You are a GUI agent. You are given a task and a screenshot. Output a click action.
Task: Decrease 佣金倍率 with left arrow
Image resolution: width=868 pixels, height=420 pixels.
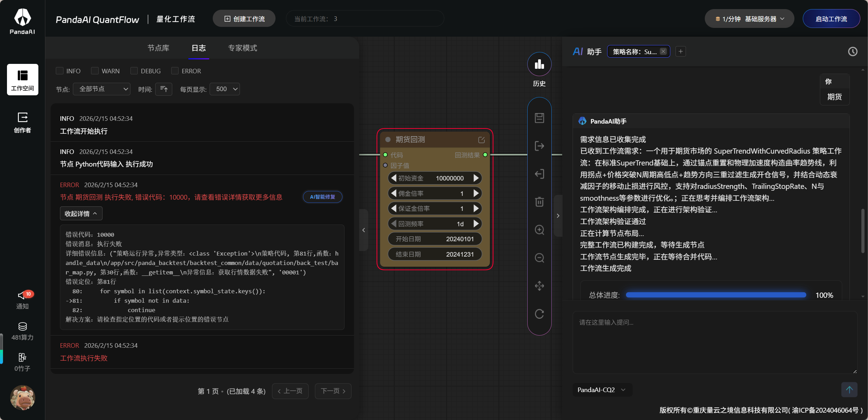(x=394, y=193)
